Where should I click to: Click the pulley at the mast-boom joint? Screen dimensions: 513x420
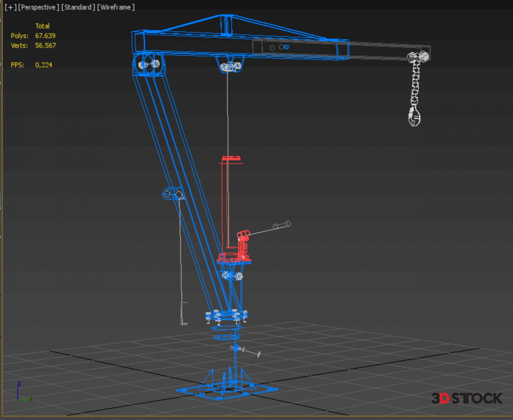pos(149,64)
